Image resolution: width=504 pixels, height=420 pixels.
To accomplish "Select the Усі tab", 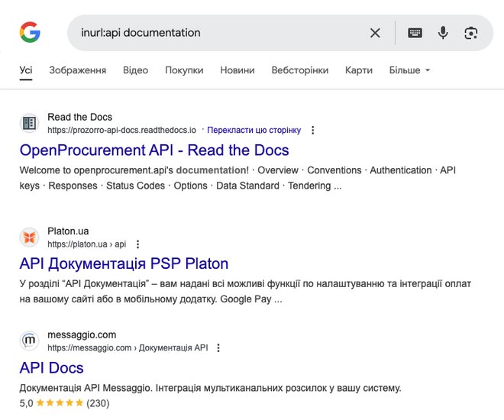I will point(26,70).
